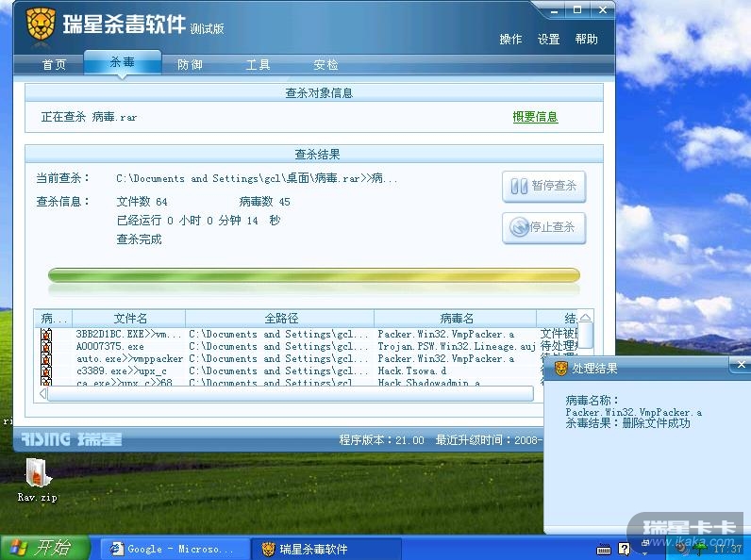Screen dimensions: 751x560
Task: Click the help question mark tray icon
Action: (x=624, y=549)
